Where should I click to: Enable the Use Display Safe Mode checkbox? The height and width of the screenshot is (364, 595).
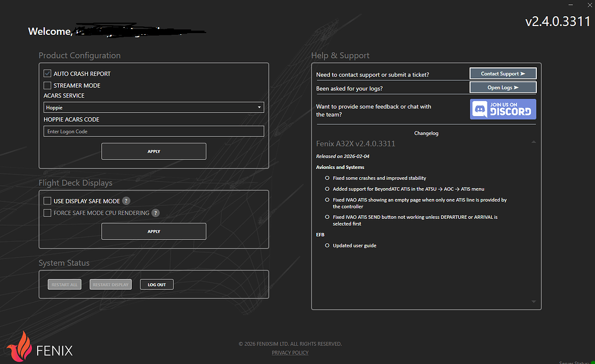click(x=48, y=201)
